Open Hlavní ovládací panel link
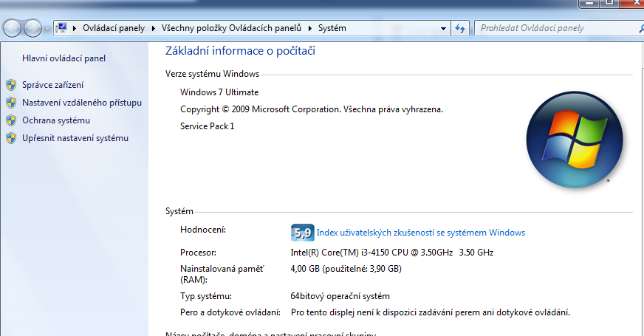Screen dimensions: 644x336 click(x=64, y=58)
